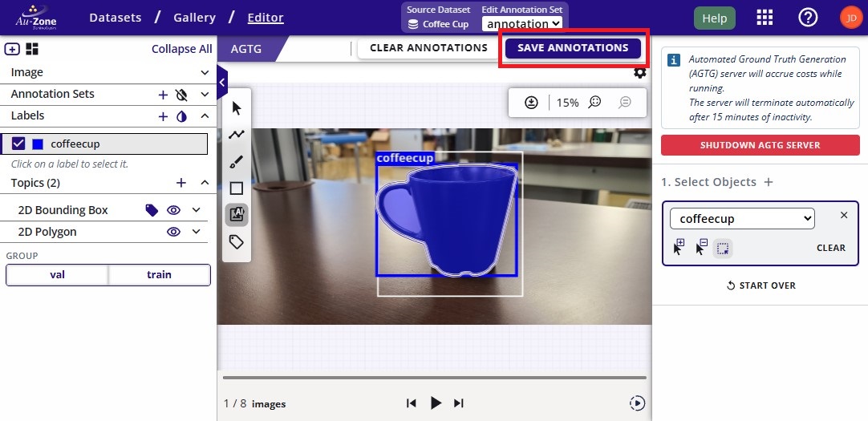
Task: Activate the AI-assisted annotation tool
Action: 237,215
